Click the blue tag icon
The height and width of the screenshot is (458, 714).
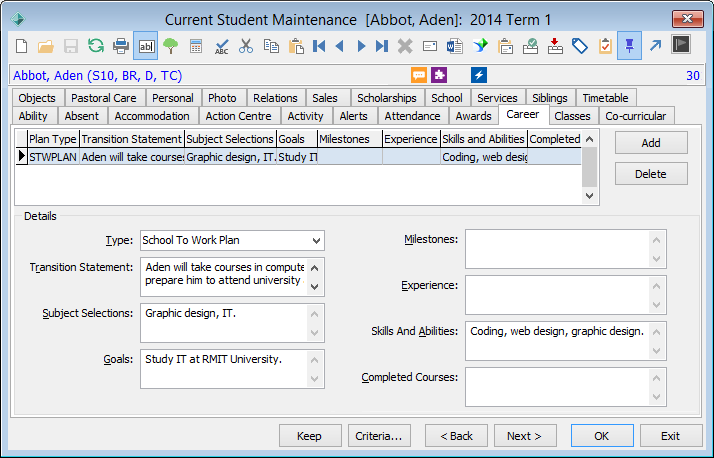pos(580,46)
